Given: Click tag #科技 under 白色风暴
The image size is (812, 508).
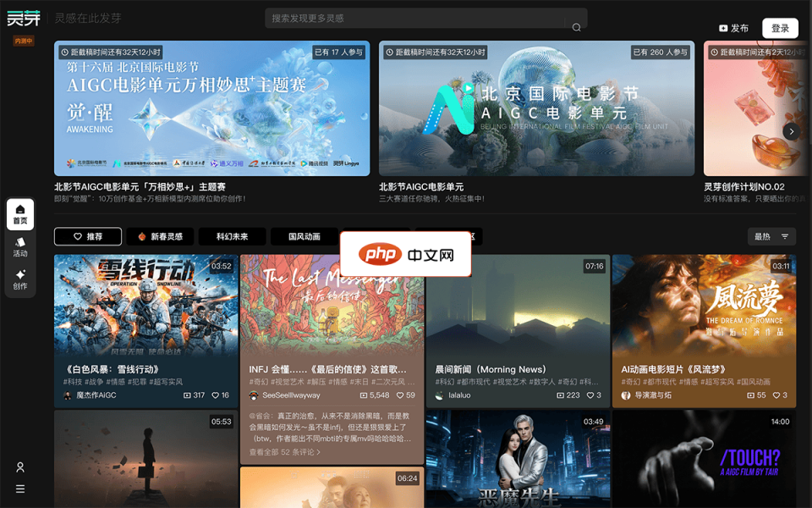Looking at the screenshot, I should [x=73, y=382].
